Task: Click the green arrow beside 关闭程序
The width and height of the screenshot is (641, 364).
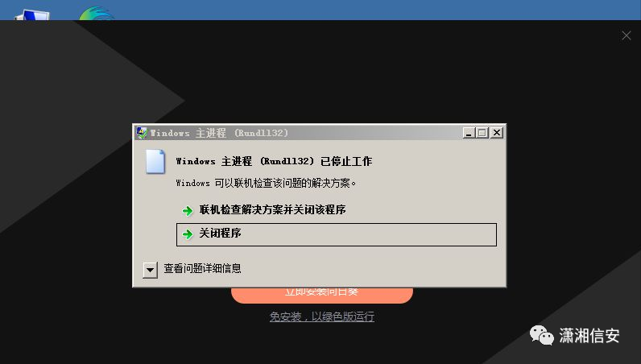Action: coord(188,234)
